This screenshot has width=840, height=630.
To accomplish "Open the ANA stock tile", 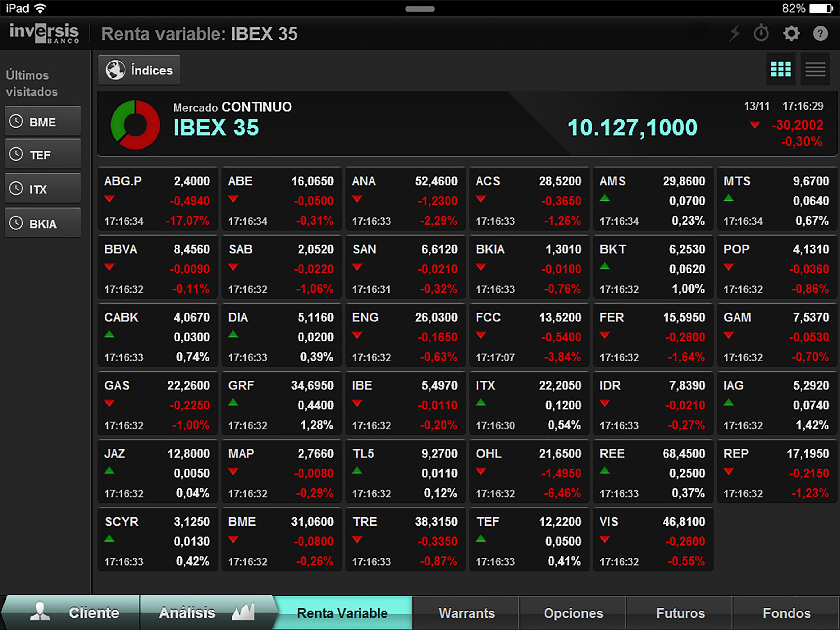I will point(405,199).
